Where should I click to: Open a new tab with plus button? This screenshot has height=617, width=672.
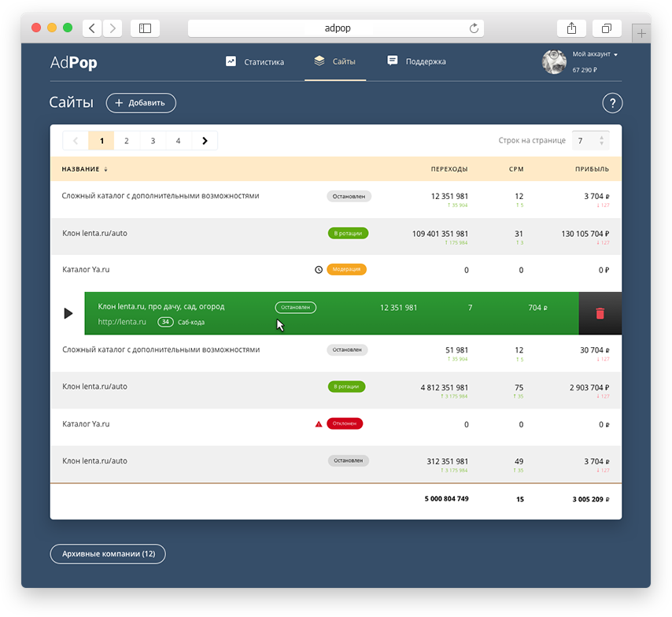(641, 33)
